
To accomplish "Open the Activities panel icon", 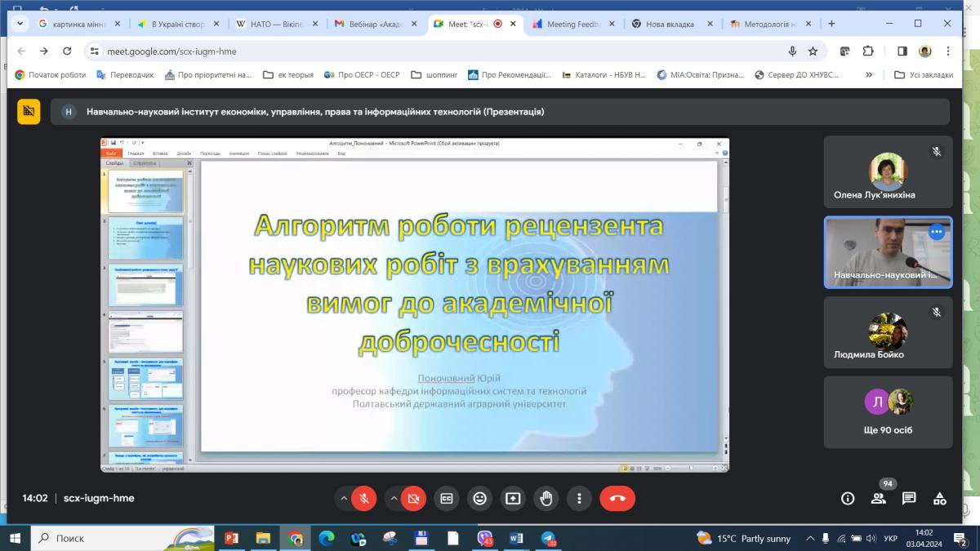I will 940,498.
